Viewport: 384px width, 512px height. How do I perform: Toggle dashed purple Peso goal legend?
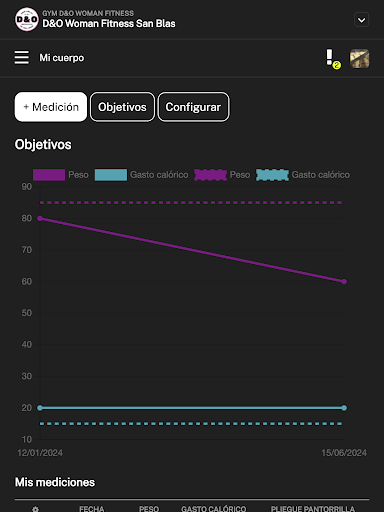(222, 175)
